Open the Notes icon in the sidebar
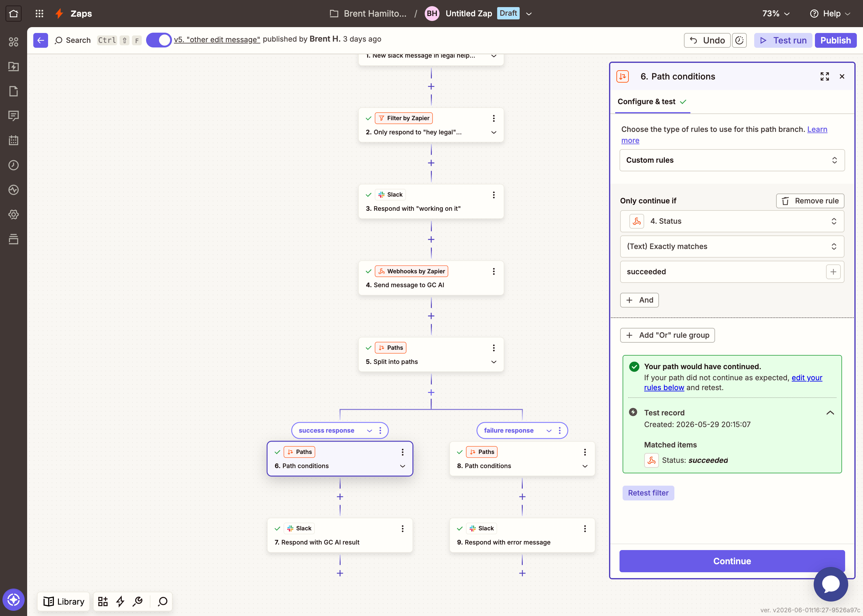The image size is (863, 616). click(14, 91)
